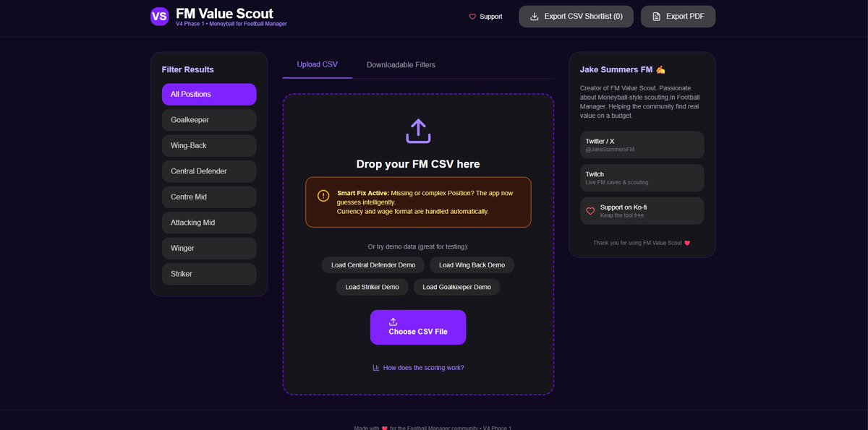Image resolution: width=868 pixels, height=430 pixels.
Task: Click Thank you for using FM Value Scout text
Action: (642, 243)
